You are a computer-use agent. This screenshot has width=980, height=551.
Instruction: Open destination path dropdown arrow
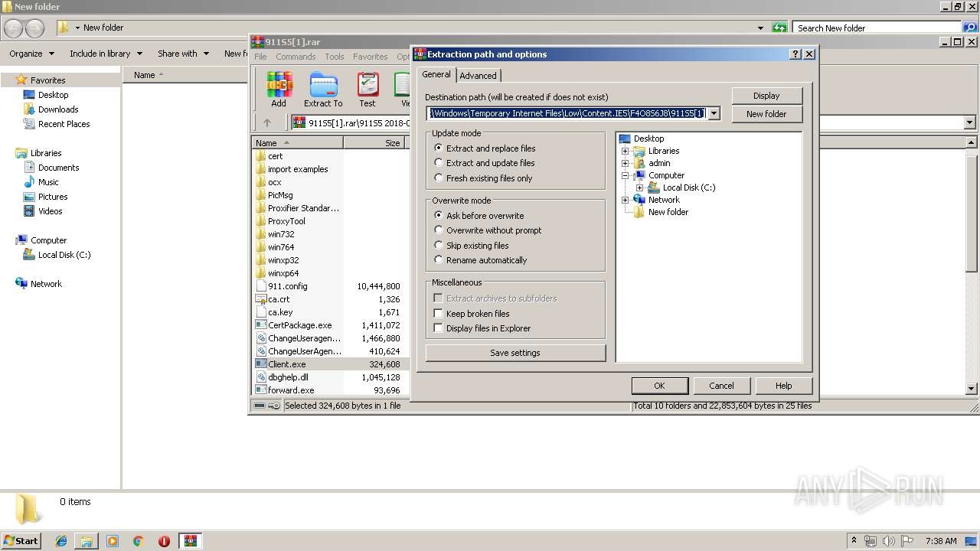714,113
